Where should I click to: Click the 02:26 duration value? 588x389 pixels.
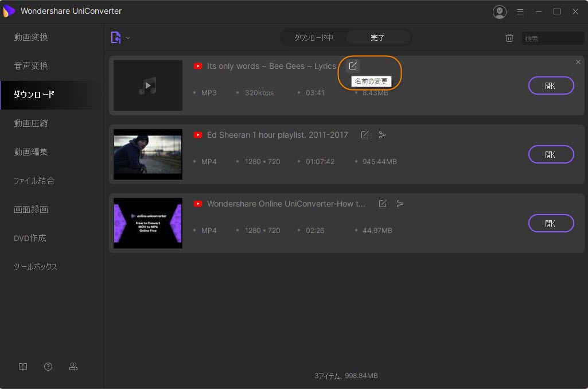point(315,230)
